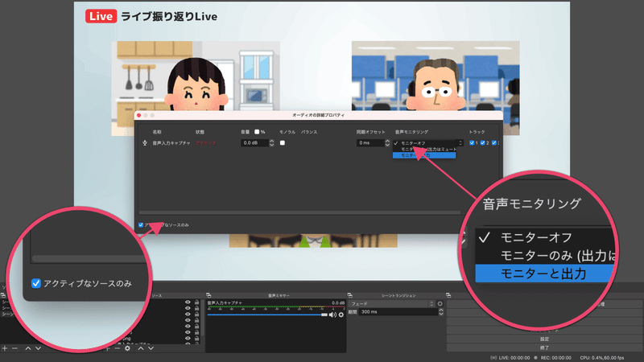Viewport: 644px width, 362px height.
Task: Click the horizontal scrollbar in the audio properties dialog
Action: pyautogui.click(x=299, y=212)
